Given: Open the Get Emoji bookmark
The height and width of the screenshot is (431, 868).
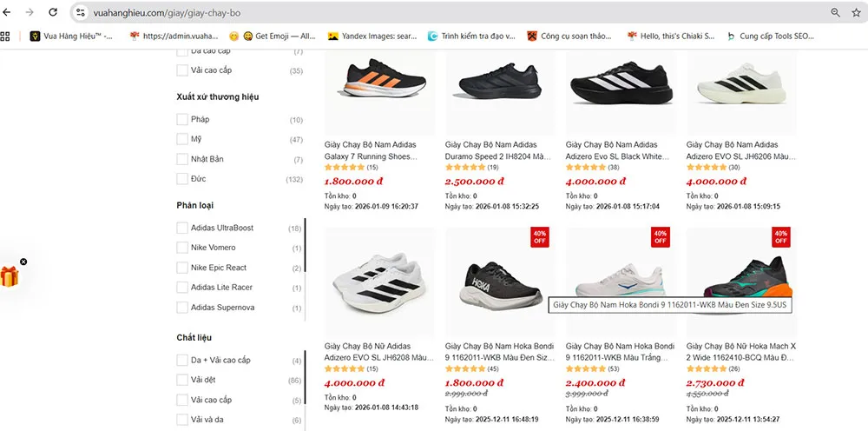Looking at the screenshot, I should click(x=270, y=36).
